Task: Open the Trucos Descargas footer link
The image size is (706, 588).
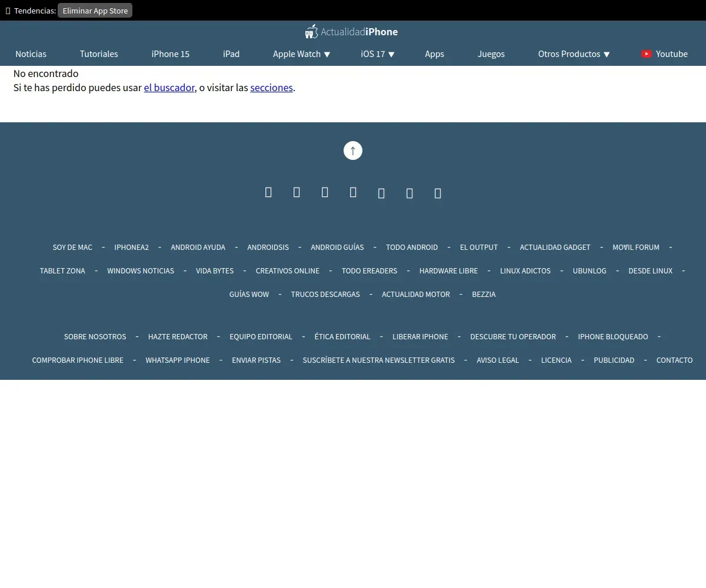Action: tap(325, 294)
